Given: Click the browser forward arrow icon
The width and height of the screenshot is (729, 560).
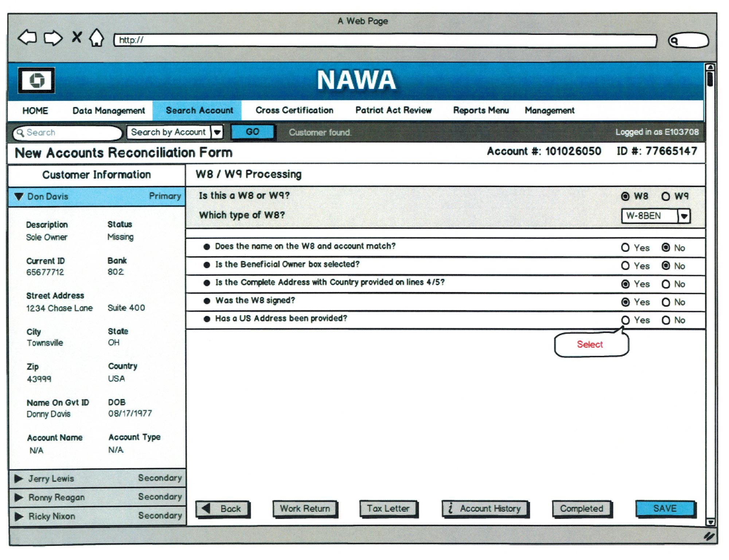Looking at the screenshot, I should coord(53,38).
